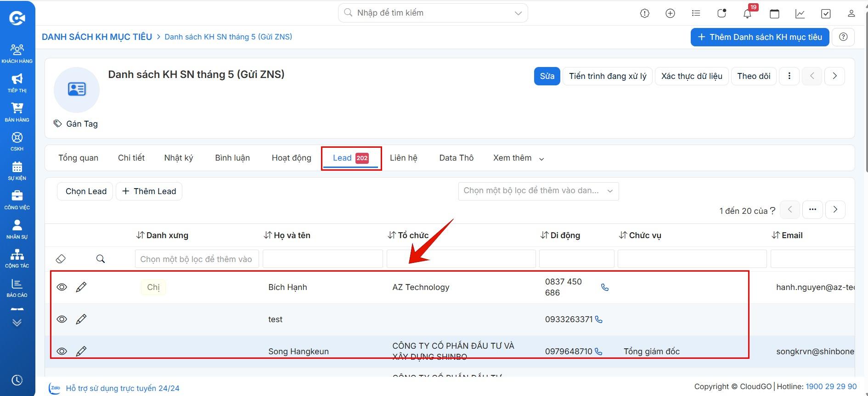Viewport: 868px width, 396px height.
Task: Switch to the Liên hệ tab
Action: click(404, 158)
